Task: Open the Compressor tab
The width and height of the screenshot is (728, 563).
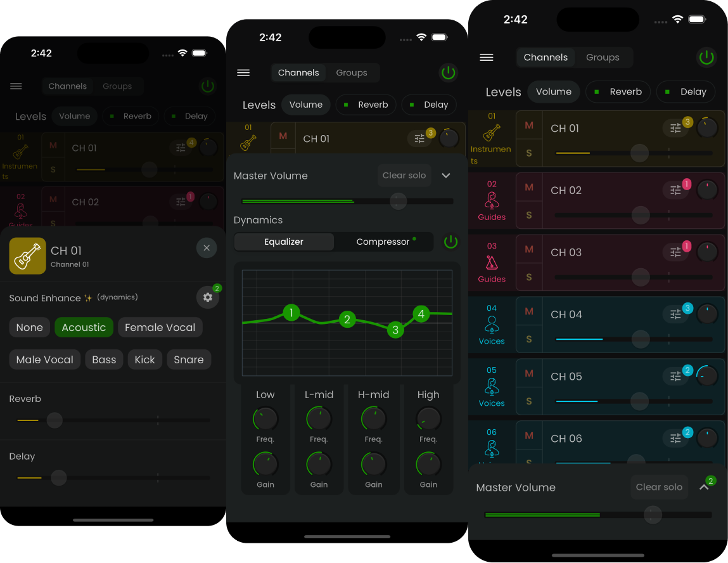Action: (x=383, y=242)
